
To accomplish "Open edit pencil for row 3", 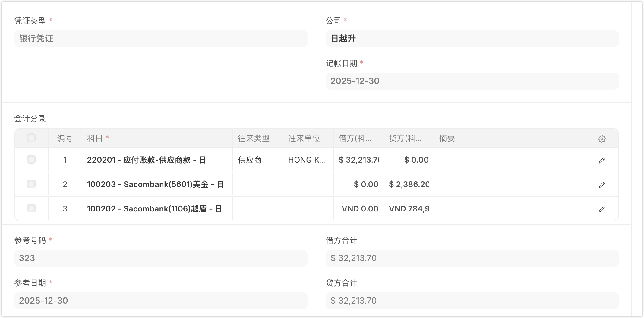I will pos(601,209).
